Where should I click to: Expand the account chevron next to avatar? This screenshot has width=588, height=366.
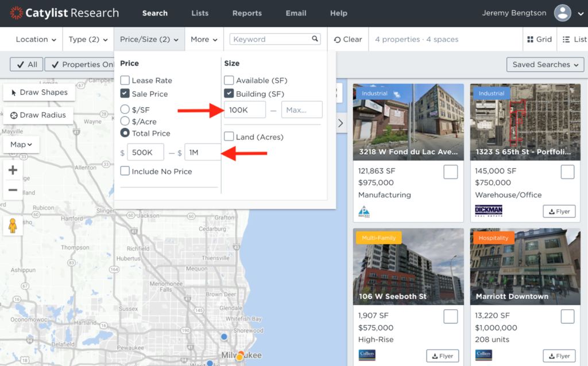coord(581,14)
